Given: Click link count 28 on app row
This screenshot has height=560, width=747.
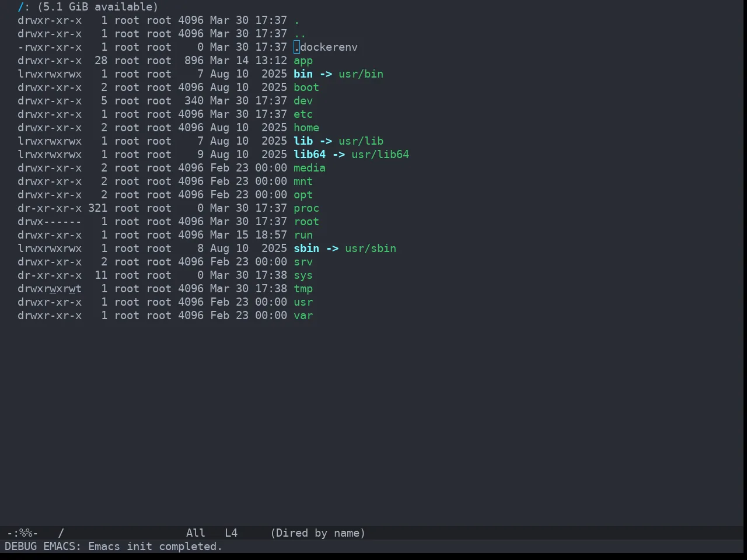Looking at the screenshot, I should [101, 61].
